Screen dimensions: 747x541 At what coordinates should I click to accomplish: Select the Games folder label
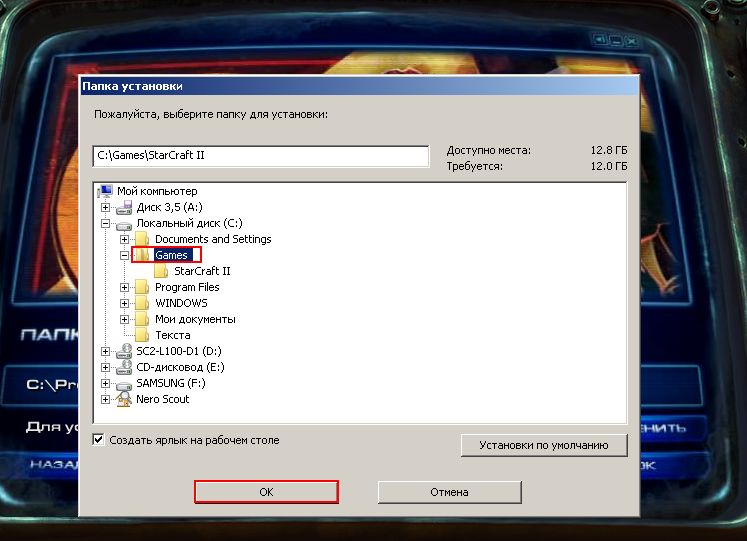tap(172, 255)
